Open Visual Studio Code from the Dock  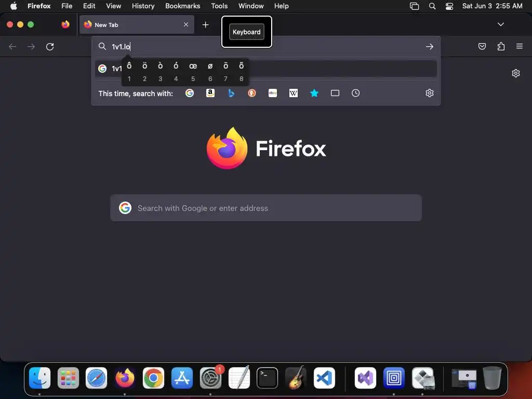pos(324,378)
